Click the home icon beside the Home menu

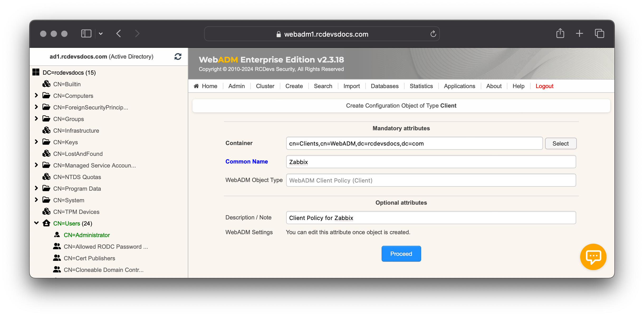(196, 86)
